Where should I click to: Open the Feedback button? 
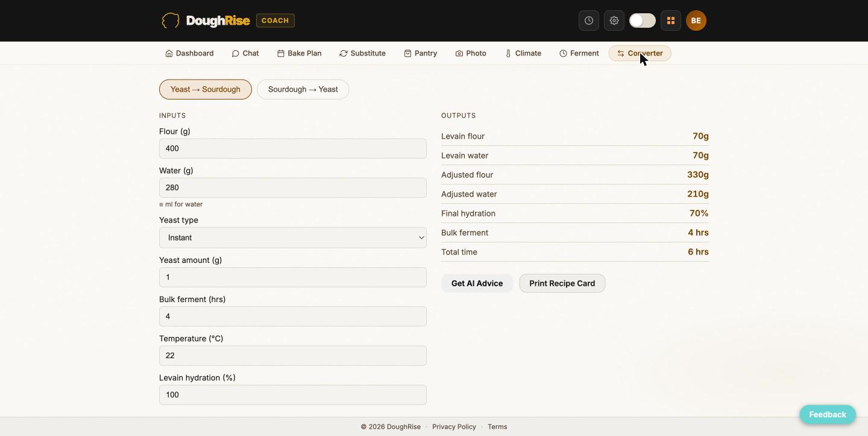click(x=828, y=415)
